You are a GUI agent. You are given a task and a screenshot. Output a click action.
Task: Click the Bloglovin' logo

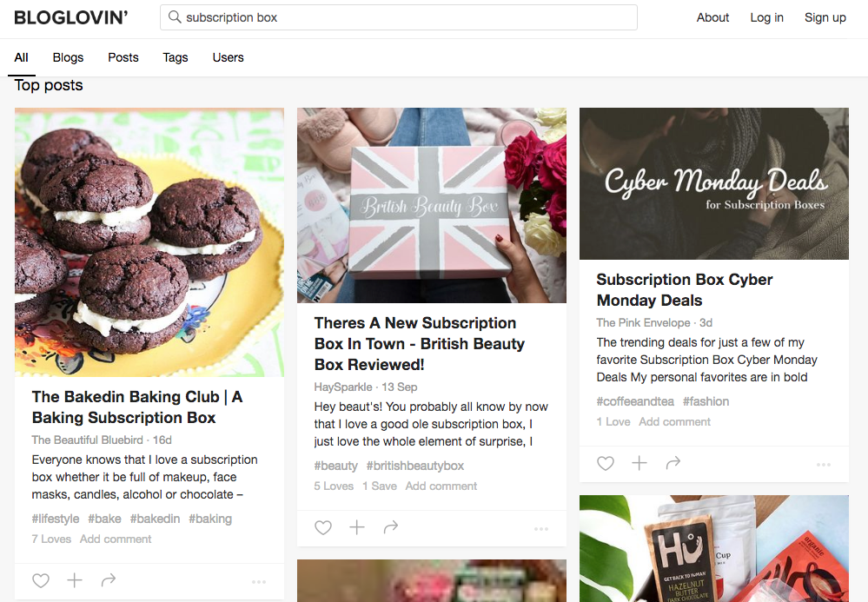coord(71,17)
